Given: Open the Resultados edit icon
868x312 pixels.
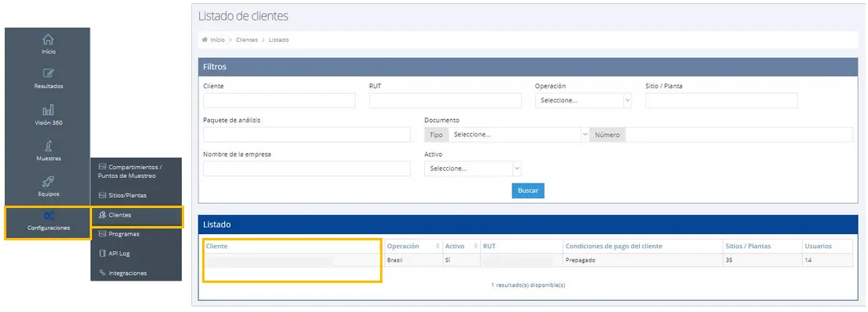Looking at the screenshot, I should [48, 74].
